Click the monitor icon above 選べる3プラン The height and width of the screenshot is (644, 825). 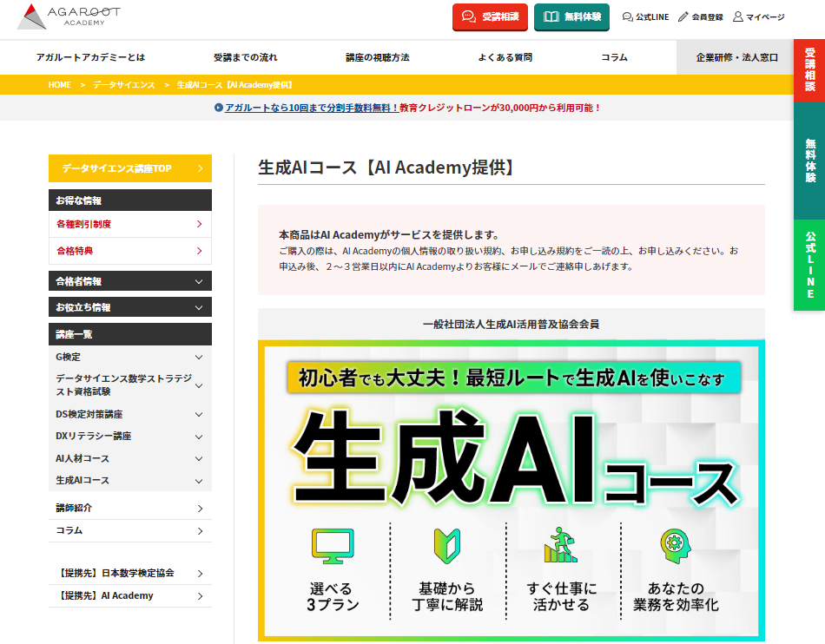[x=333, y=546]
